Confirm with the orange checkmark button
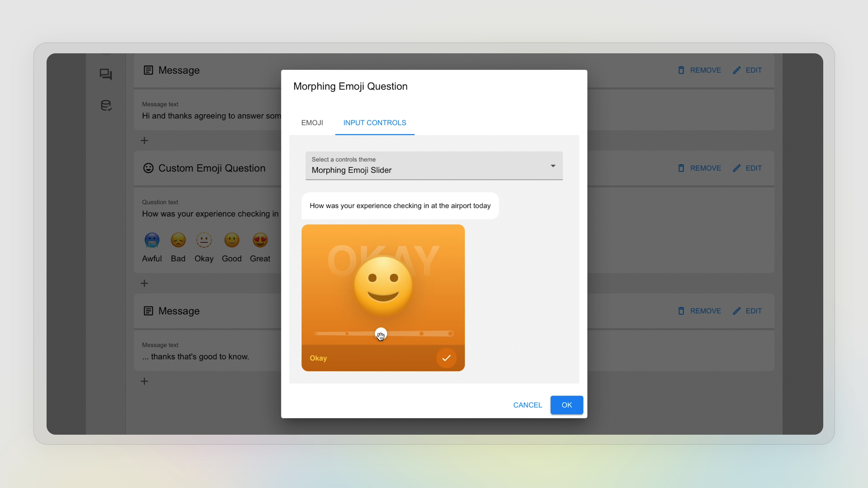 [x=446, y=358]
